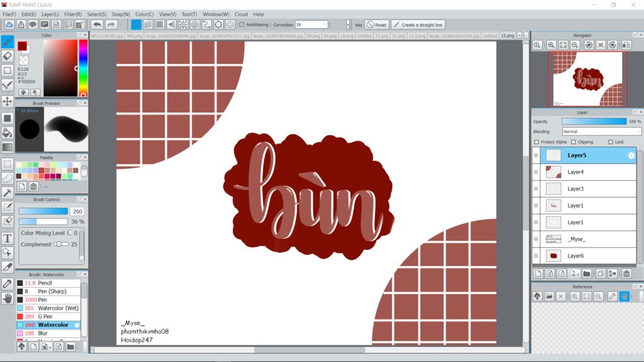Image resolution: width=644 pixels, height=362 pixels.
Task: Select the Magic Wand tool
Action: [8, 192]
